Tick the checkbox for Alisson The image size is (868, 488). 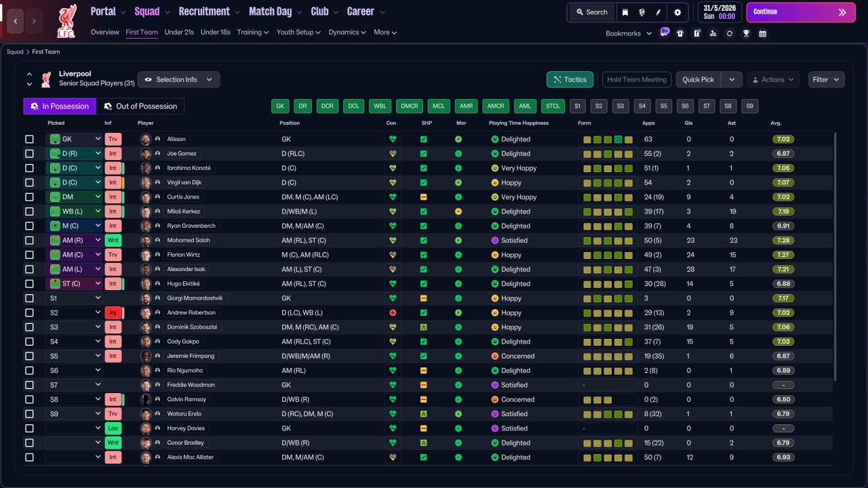[29, 139]
